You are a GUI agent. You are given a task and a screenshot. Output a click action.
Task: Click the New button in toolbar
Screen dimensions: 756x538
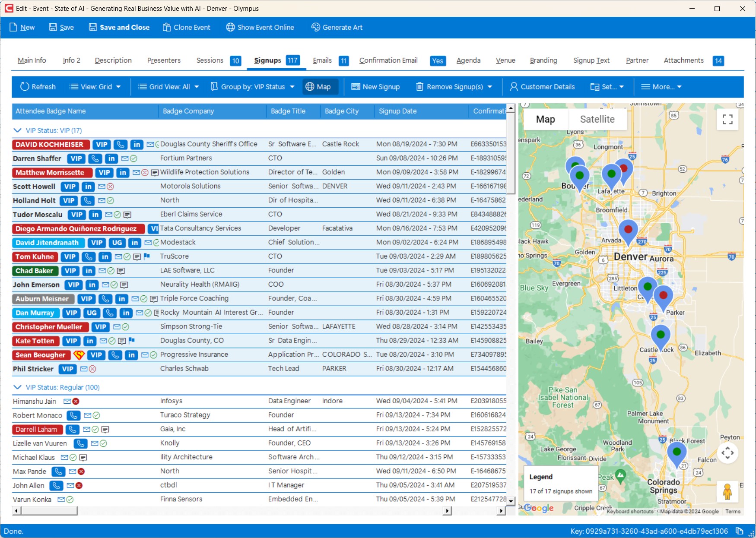(22, 27)
